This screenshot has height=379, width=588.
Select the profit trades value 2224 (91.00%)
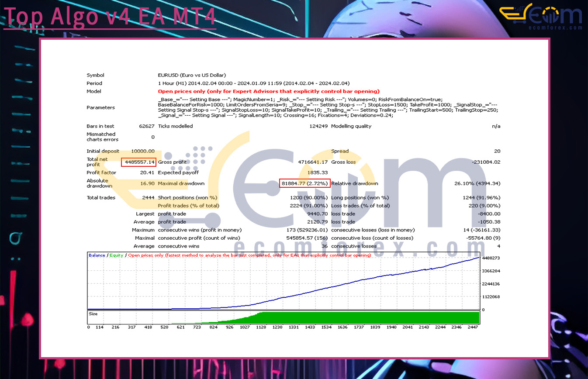(309, 206)
